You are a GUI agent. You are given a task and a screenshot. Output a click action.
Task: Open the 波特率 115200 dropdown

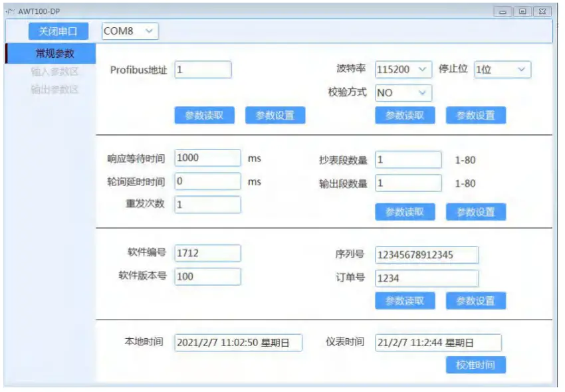pyautogui.click(x=403, y=69)
